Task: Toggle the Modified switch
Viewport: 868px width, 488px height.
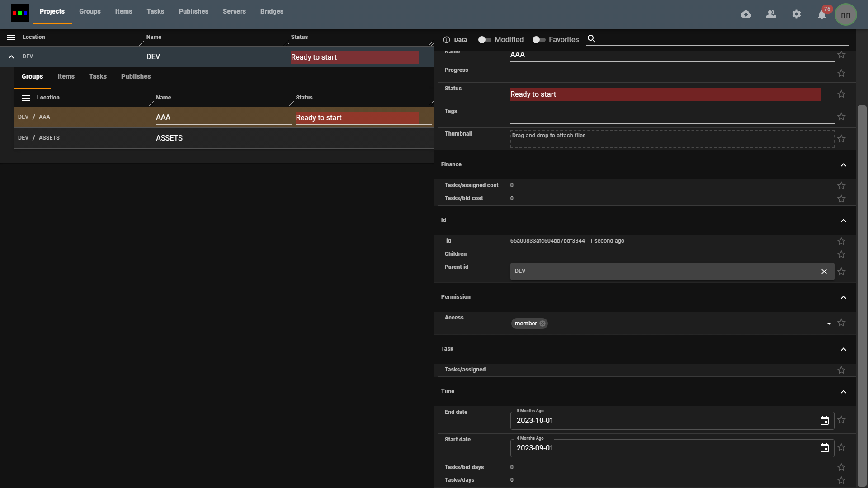Action: (x=484, y=40)
